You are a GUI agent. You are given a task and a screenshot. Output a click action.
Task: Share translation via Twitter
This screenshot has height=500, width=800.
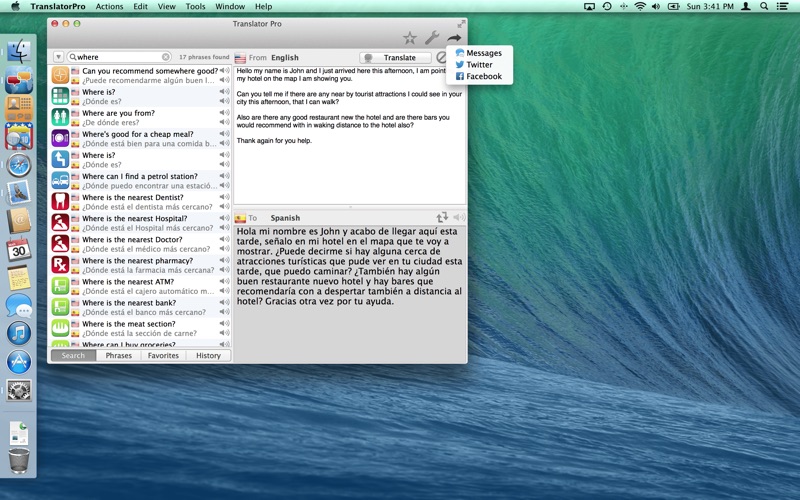point(479,64)
